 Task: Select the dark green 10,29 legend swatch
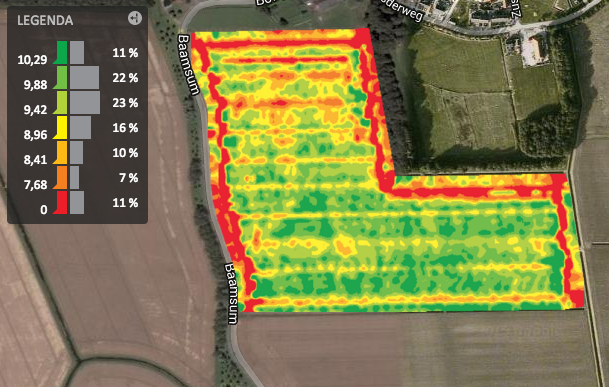[61, 52]
